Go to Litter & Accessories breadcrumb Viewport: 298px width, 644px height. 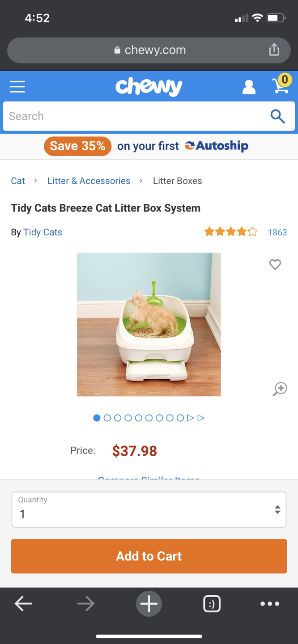pyautogui.click(x=89, y=181)
